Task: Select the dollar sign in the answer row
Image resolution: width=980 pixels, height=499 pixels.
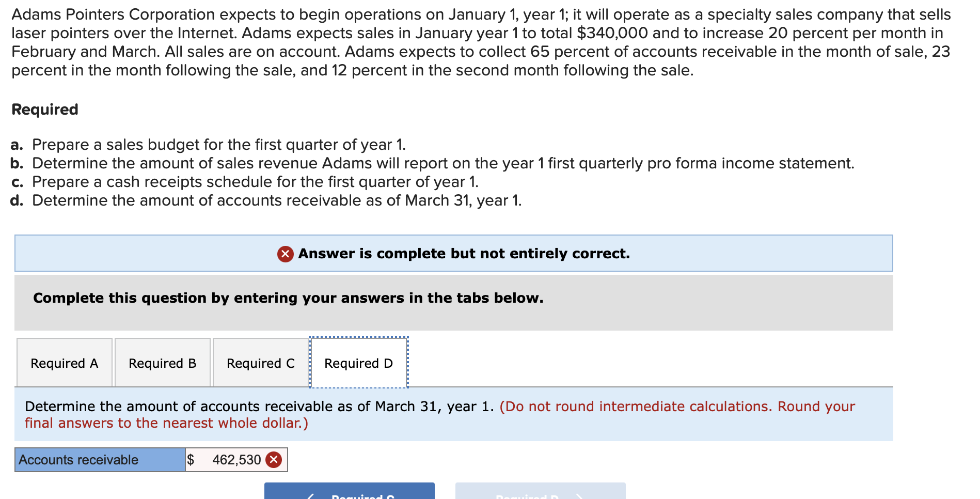Action: tap(191, 459)
